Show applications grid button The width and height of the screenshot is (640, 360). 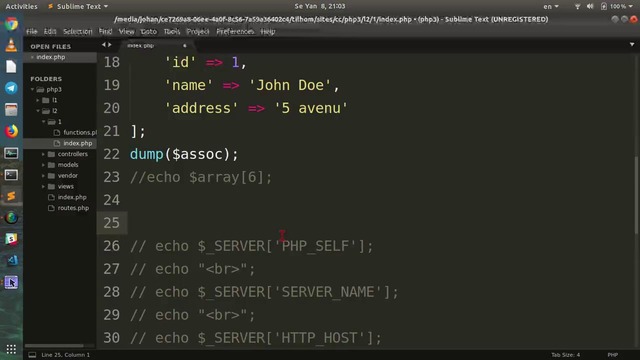click(11, 349)
